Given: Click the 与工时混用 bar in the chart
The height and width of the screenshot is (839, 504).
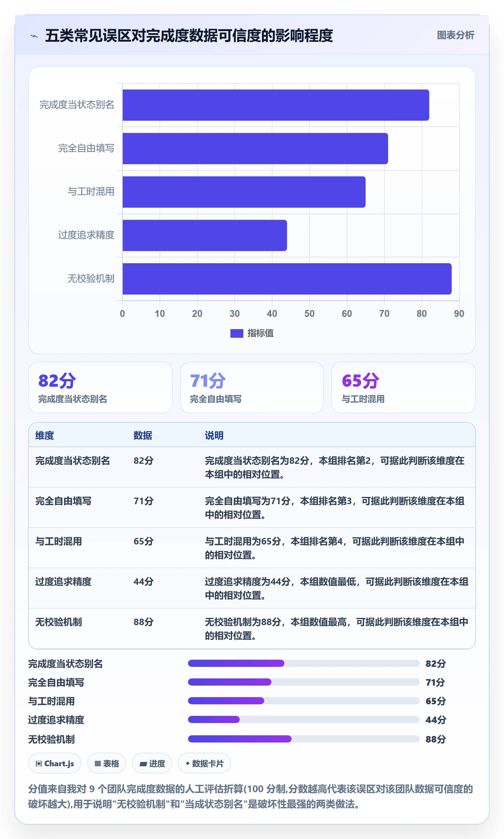Looking at the screenshot, I should click(244, 192).
